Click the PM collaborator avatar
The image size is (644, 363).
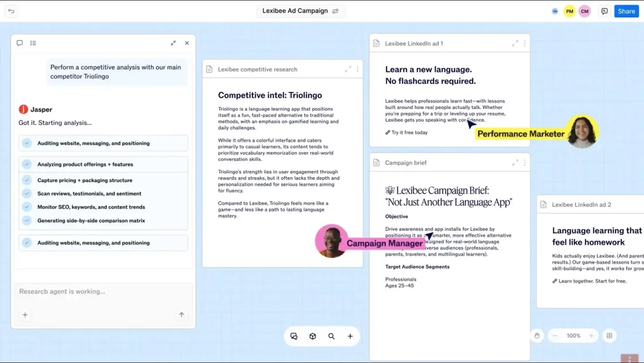click(x=569, y=11)
